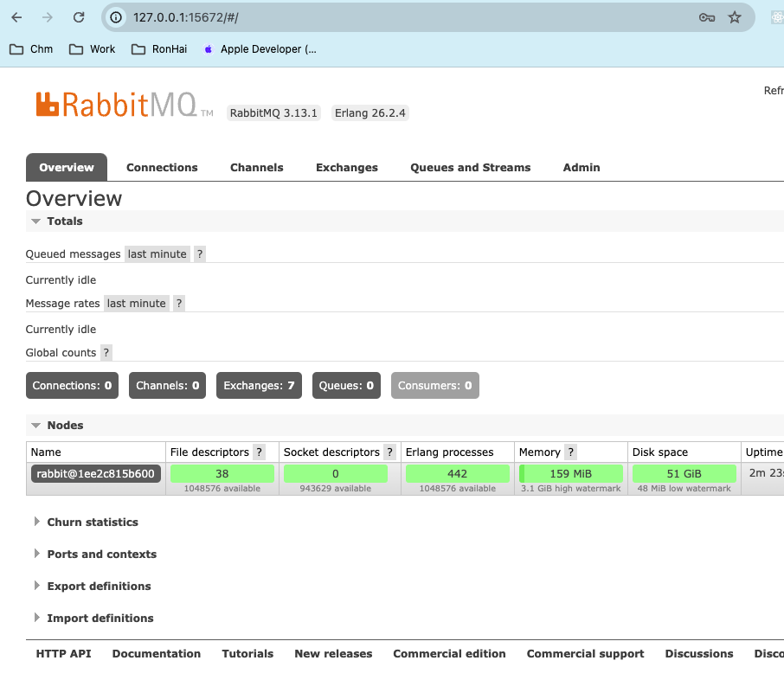Image resolution: width=784 pixels, height=699 pixels.
Task: Open the Documentation footer link
Action: point(157,653)
